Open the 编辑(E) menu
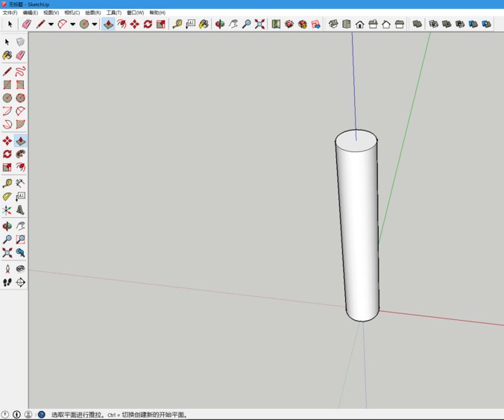Screen dimensions: 504x420 31,13
